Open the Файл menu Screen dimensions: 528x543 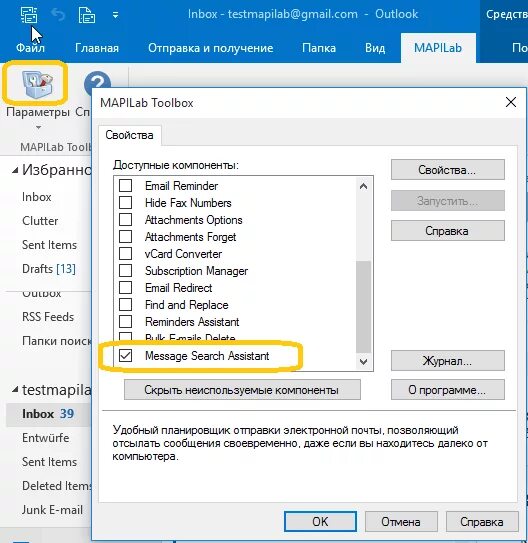point(30,48)
